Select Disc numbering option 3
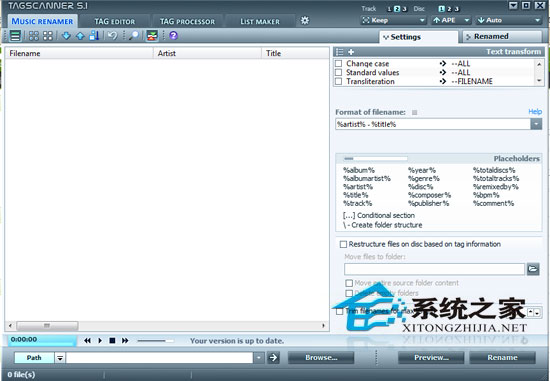Image resolution: width=550 pixels, height=381 pixels. [x=456, y=9]
